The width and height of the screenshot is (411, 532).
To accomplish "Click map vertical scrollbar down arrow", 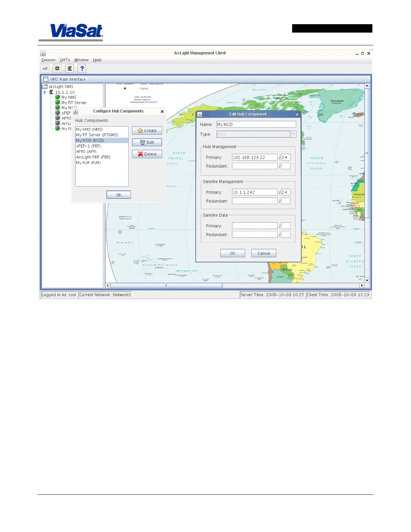I will click(x=367, y=280).
